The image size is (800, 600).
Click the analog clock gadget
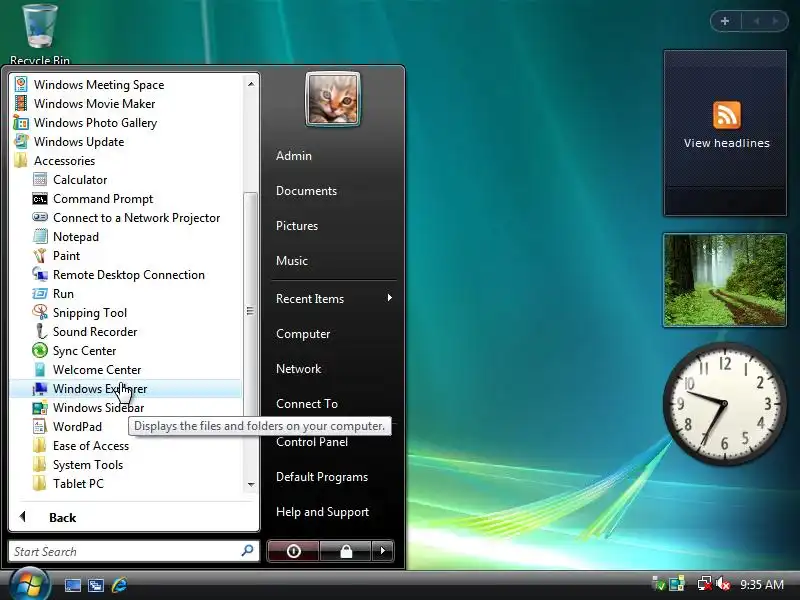(x=724, y=403)
